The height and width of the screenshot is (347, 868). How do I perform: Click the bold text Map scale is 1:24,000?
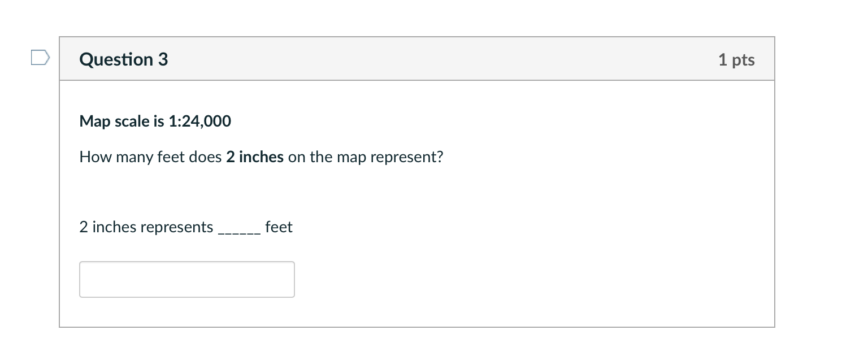(155, 121)
